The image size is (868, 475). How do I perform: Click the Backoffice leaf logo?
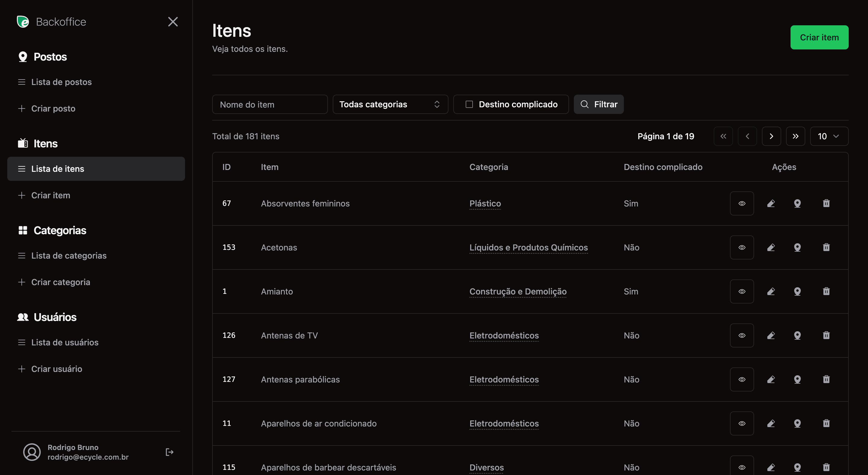[x=23, y=22]
